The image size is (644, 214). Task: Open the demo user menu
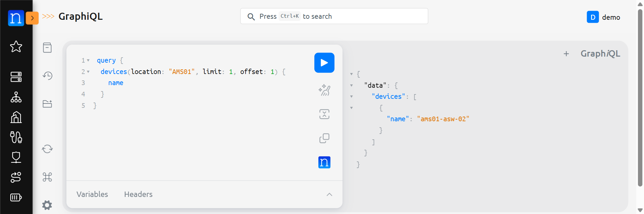click(603, 17)
